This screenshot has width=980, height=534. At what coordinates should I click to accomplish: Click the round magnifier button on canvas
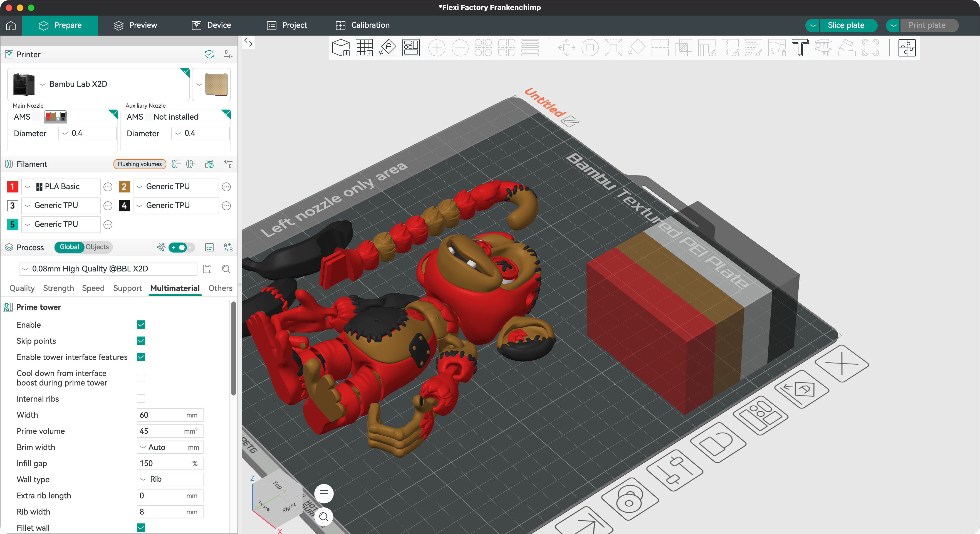pyautogui.click(x=324, y=516)
